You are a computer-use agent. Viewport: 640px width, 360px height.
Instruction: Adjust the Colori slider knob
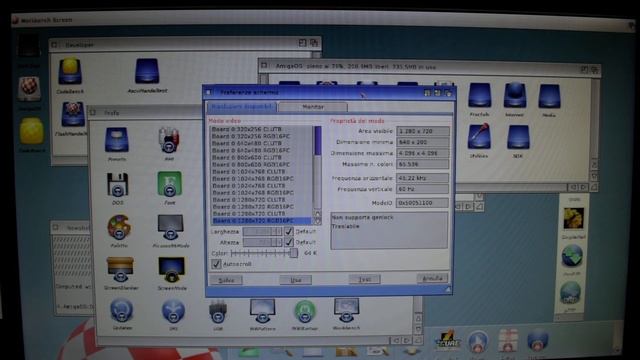coord(293,253)
